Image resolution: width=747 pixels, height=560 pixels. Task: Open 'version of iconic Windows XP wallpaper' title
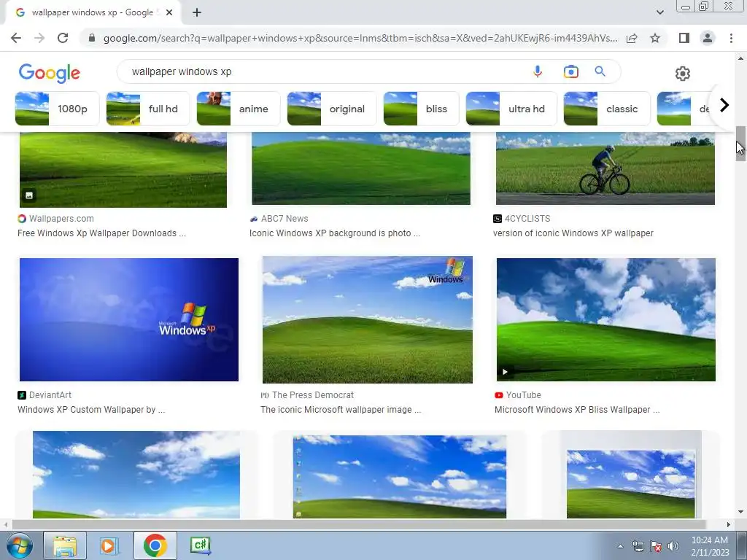coord(573,233)
